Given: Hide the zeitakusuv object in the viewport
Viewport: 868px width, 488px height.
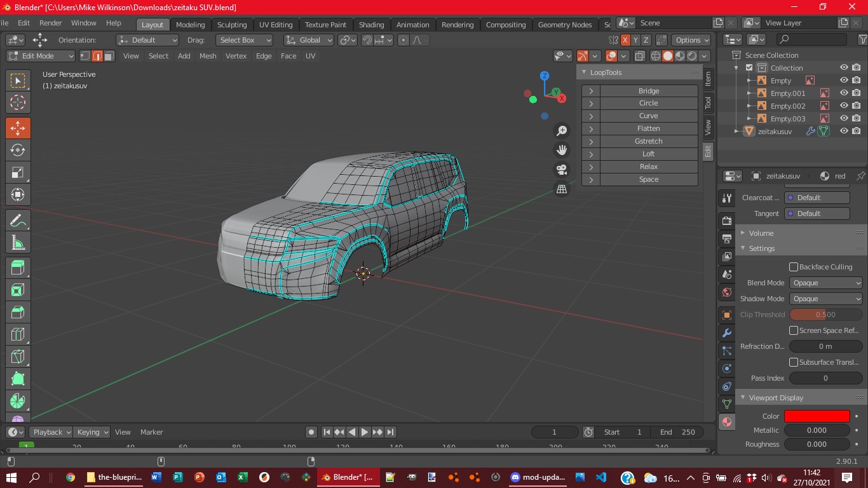Looking at the screenshot, I should coord(844,132).
